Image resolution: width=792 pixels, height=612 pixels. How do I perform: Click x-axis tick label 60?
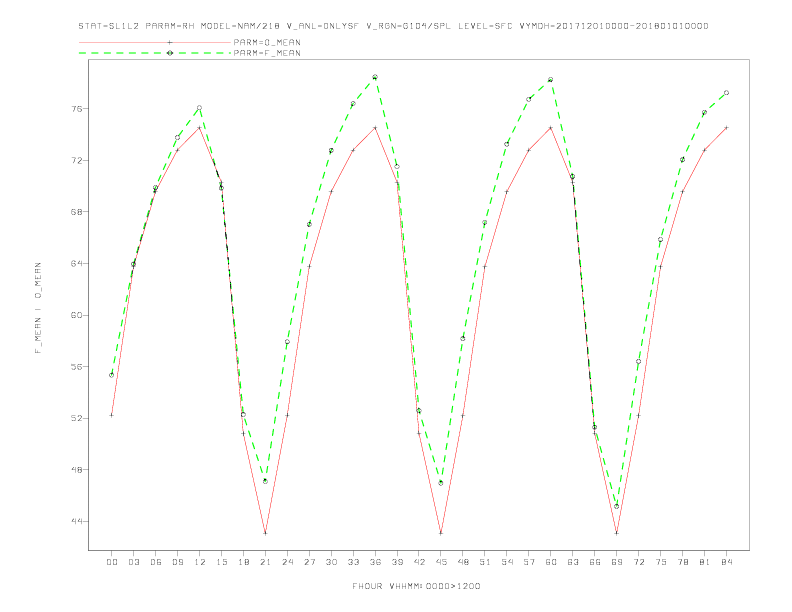(551, 562)
